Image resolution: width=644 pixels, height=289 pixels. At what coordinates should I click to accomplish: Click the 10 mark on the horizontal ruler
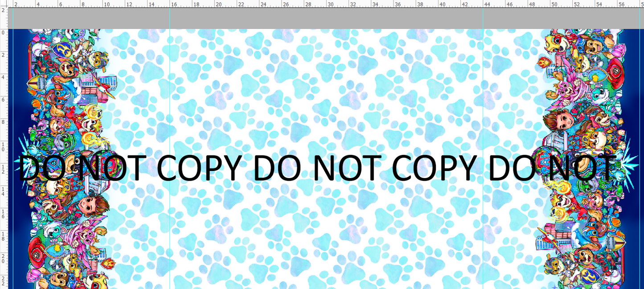(x=106, y=4)
